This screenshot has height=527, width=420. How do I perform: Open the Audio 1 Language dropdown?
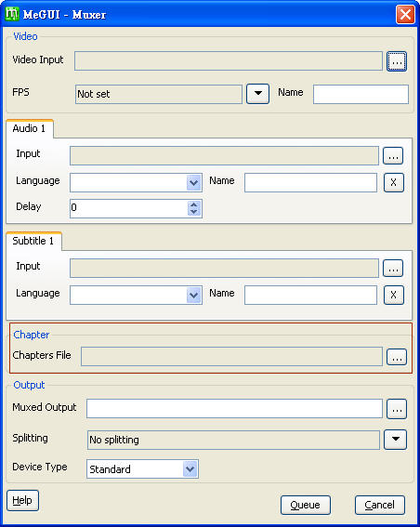point(193,182)
